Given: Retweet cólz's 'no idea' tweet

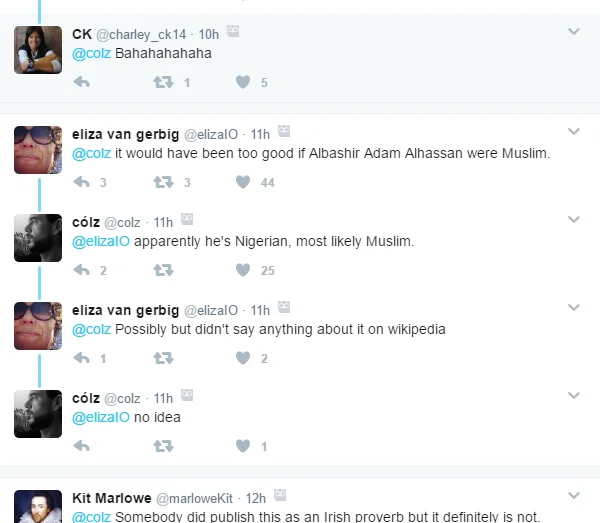Looking at the screenshot, I should pos(163,446).
